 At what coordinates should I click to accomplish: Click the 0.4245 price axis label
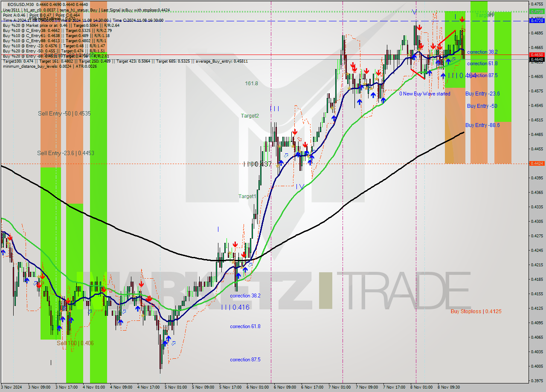(536, 250)
